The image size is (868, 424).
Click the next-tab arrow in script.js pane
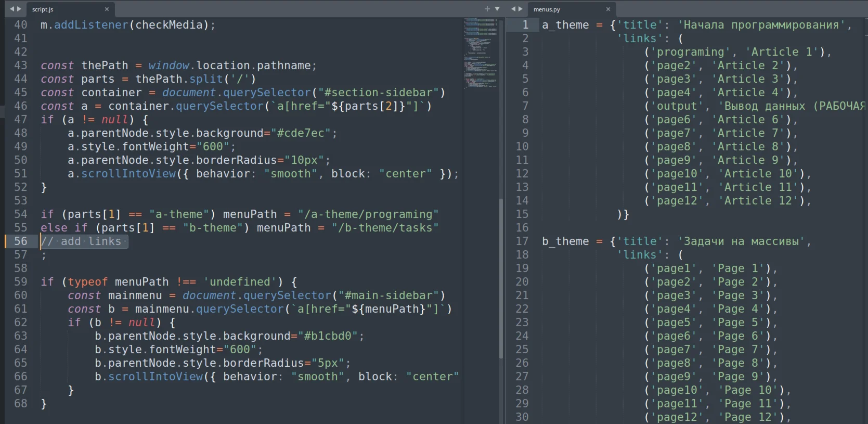[x=19, y=9]
